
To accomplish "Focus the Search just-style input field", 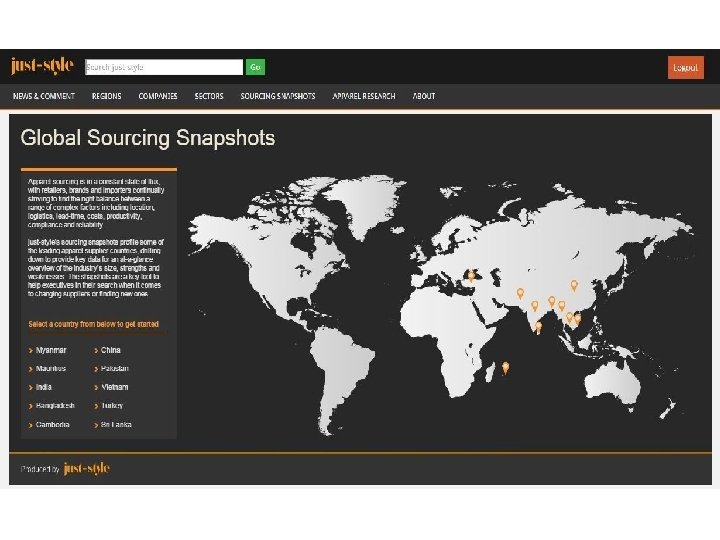I will tap(164, 67).
